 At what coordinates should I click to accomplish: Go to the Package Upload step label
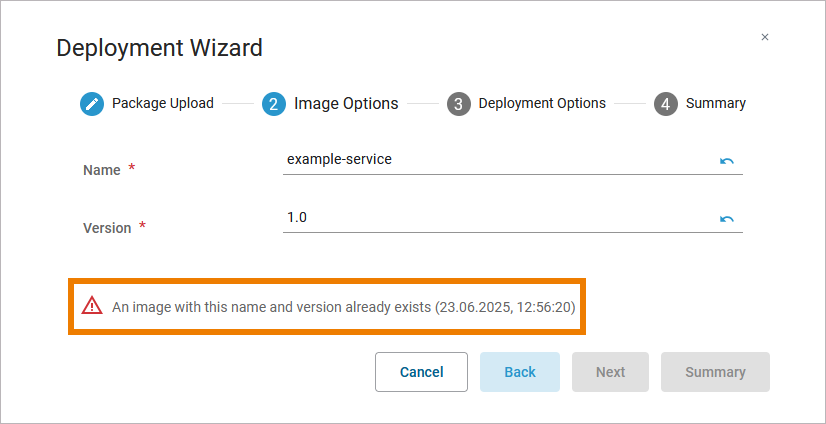point(162,103)
